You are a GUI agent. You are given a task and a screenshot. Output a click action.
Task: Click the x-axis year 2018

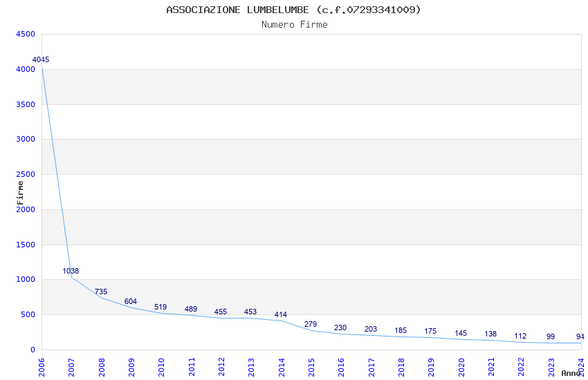point(402,368)
